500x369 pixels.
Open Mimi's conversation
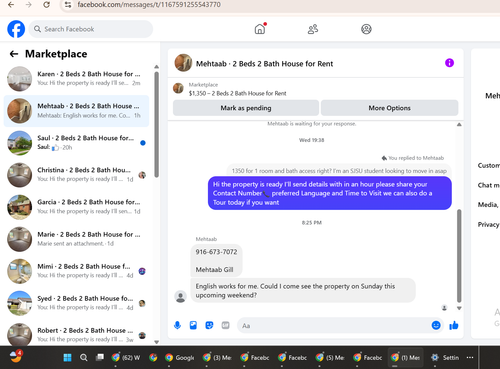tap(76, 271)
